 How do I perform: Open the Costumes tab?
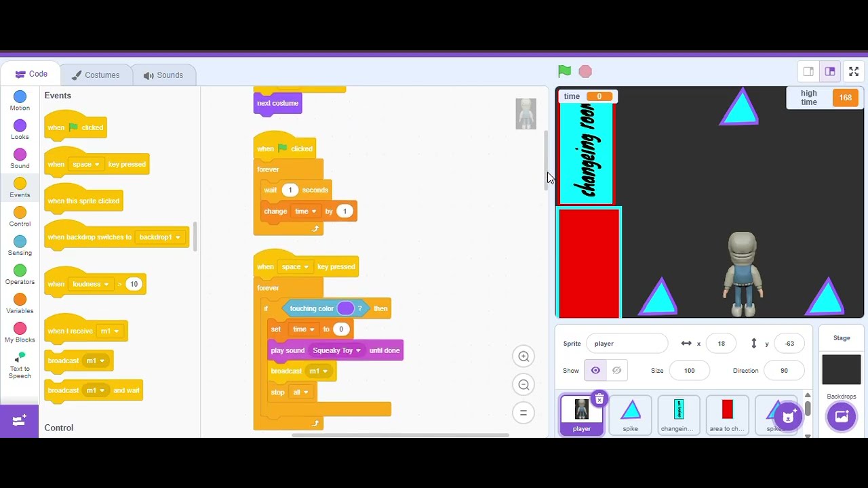[96, 75]
